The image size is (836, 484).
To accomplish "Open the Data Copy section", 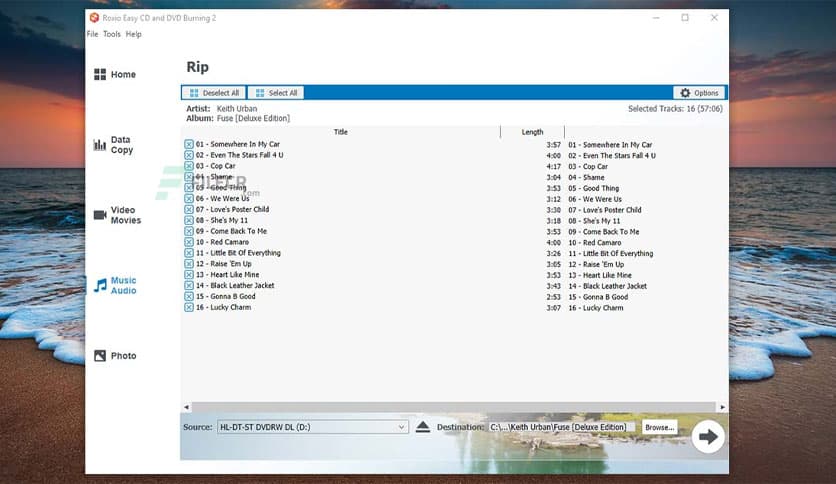I will point(114,144).
